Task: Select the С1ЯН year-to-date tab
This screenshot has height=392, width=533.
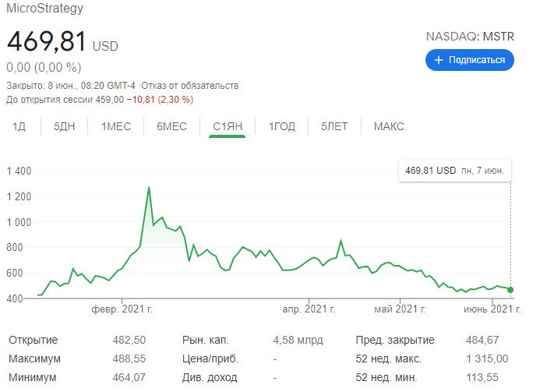Action: [x=228, y=126]
